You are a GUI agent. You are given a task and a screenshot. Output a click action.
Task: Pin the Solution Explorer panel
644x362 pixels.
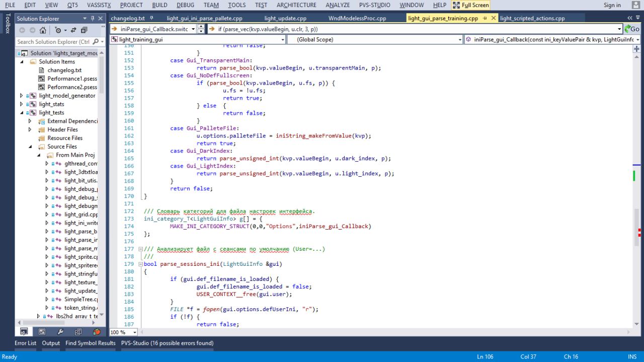93,19
